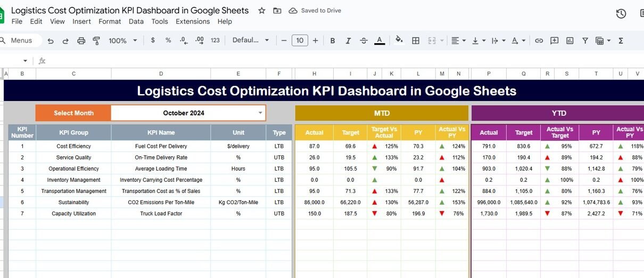This screenshot has height=278, width=644.
Task: Open version history clock icon
Action: [621, 14]
